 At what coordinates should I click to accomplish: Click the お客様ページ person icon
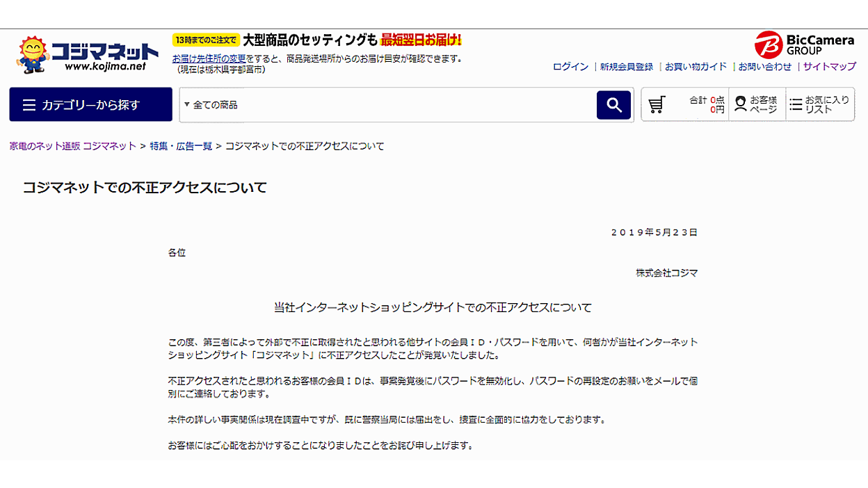[741, 104]
